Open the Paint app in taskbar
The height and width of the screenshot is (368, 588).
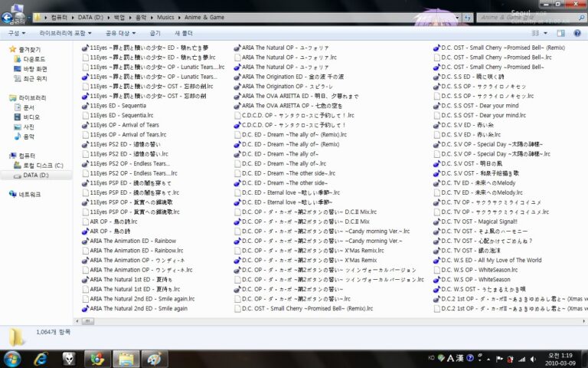tap(154, 359)
